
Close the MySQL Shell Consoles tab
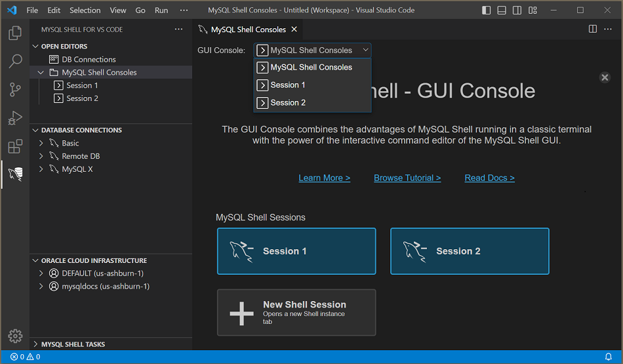point(294,30)
